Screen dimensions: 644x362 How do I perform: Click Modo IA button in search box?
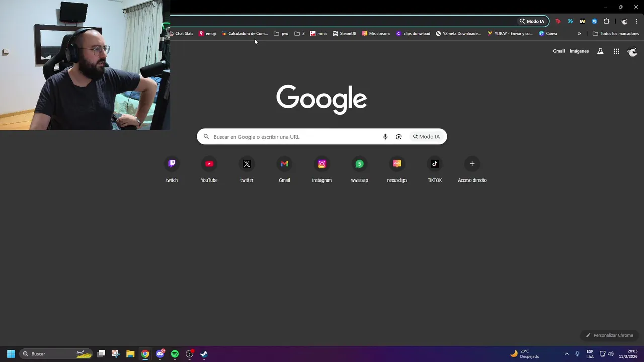click(426, 137)
